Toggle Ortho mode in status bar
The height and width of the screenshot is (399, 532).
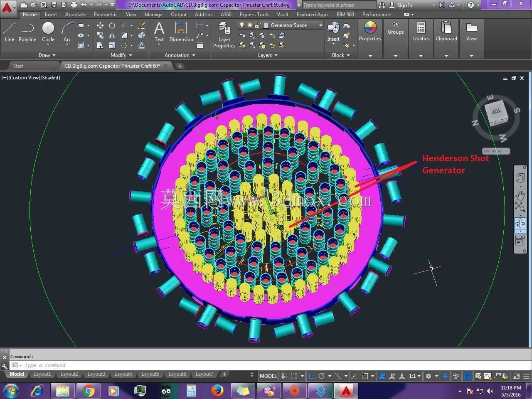pos(312,376)
